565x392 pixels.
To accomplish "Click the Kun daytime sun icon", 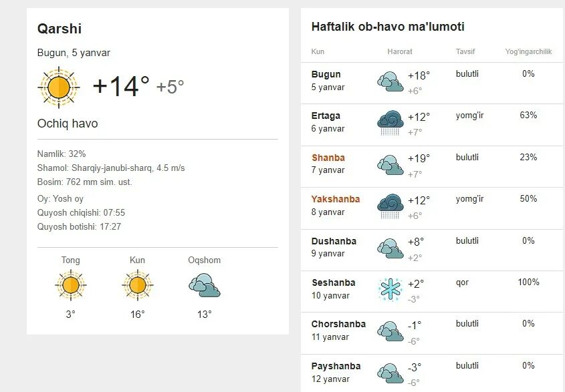I will [x=137, y=285].
